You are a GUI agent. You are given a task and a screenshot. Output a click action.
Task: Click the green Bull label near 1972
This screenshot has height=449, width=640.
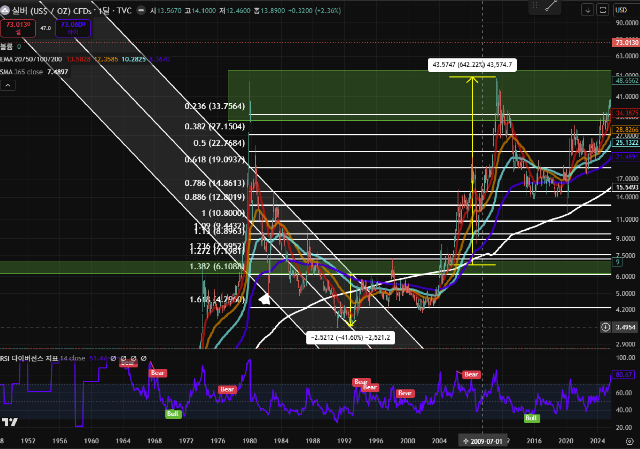point(173,414)
